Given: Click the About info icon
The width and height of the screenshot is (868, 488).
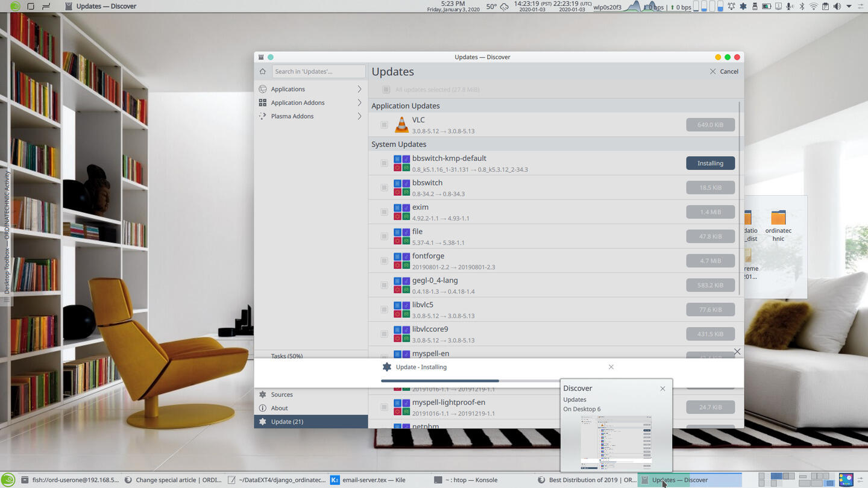Looking at the screenshot, I should point(262,408).
